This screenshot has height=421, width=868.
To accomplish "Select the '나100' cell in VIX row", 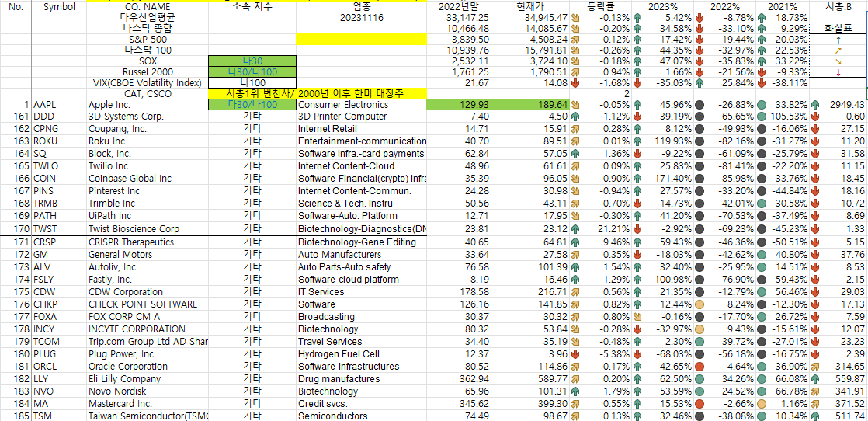I will [x=252, y=83].
